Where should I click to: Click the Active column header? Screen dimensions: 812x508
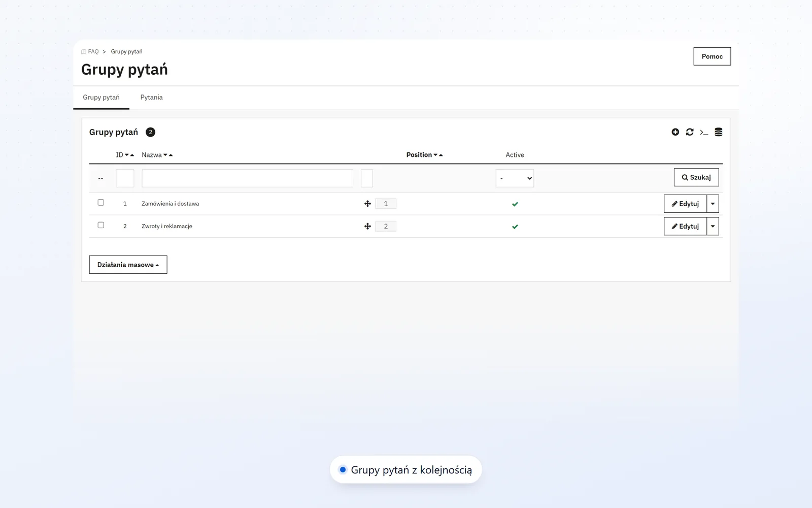515,155
